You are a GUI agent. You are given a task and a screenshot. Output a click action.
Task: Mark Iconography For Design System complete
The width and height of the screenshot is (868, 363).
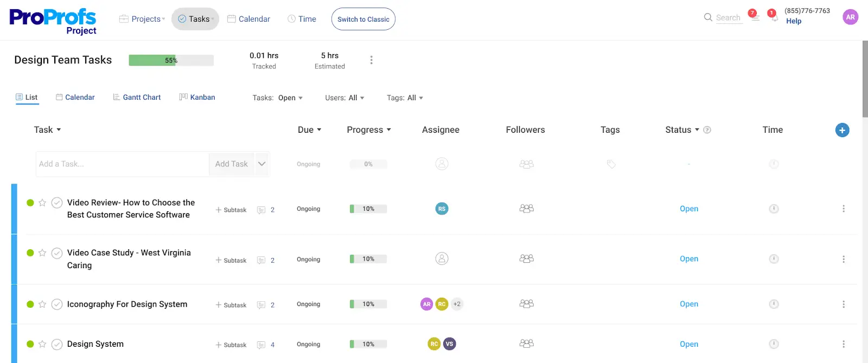57,304
